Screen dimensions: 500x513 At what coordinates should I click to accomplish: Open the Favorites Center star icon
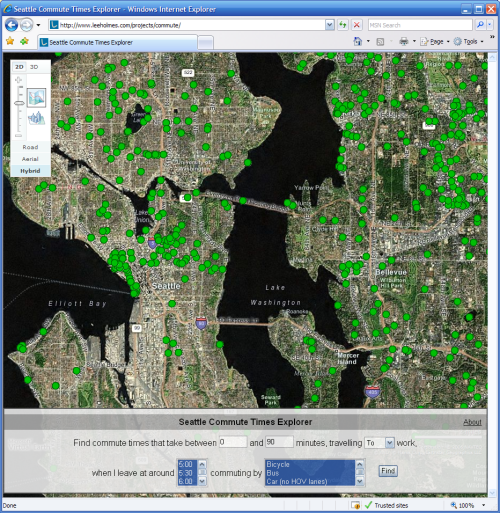coord(10,41)
